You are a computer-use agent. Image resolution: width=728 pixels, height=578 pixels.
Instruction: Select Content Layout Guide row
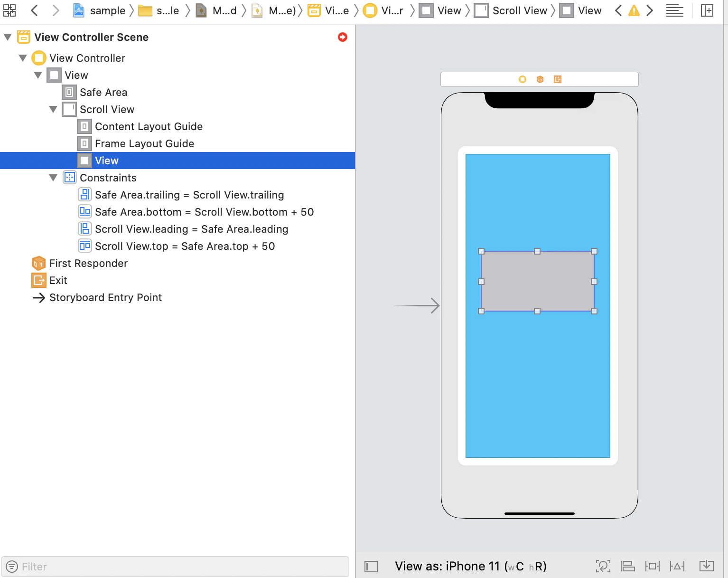177,126
